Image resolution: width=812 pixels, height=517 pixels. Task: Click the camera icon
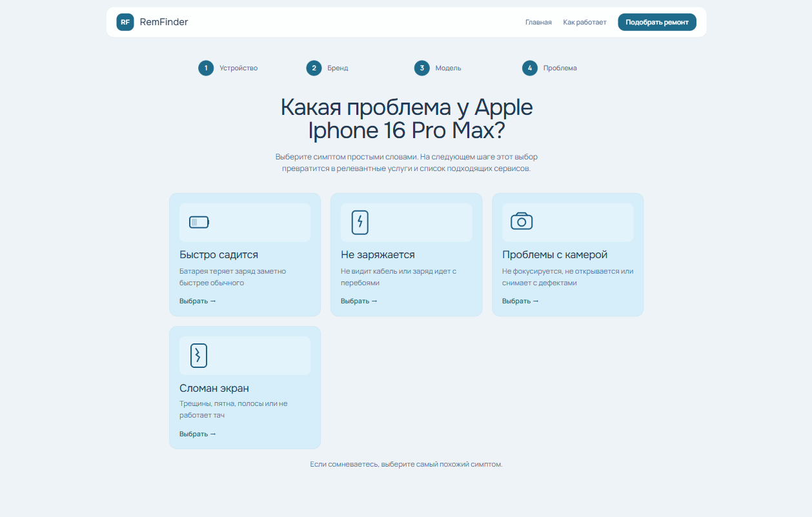(522, 221)
